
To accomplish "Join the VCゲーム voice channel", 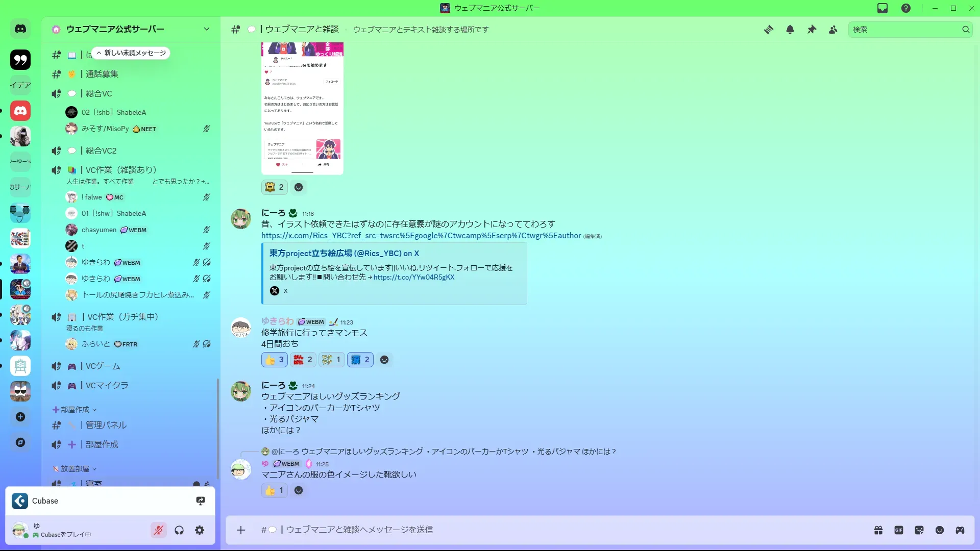I will click(103, 366).
